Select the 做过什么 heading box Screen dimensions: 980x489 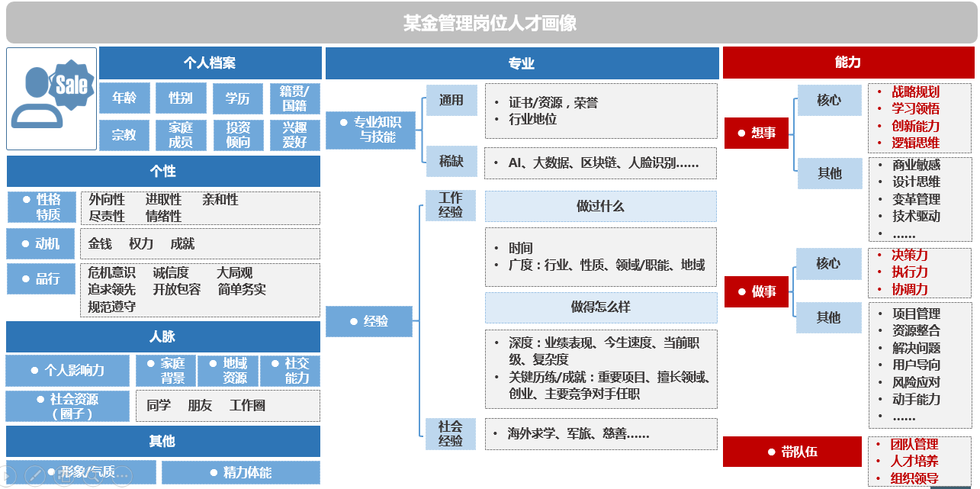pyautogui.click(x=600, y=206)
